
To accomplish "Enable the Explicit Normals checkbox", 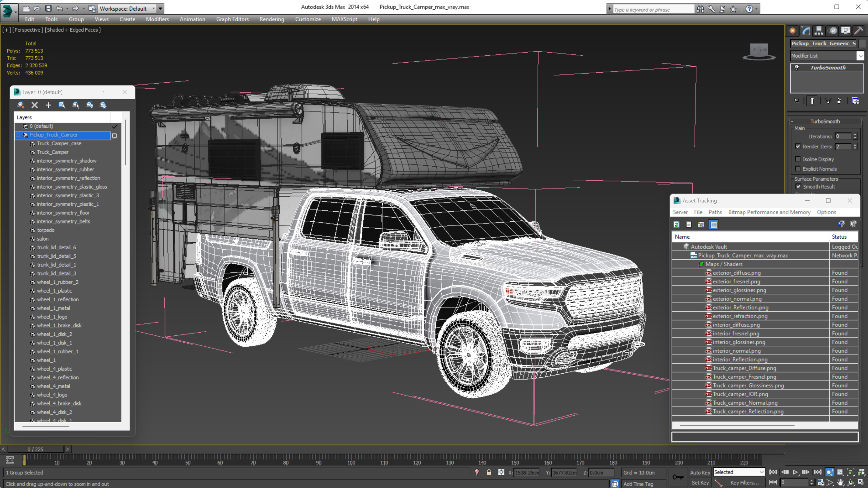I will [x=798, y=169].
